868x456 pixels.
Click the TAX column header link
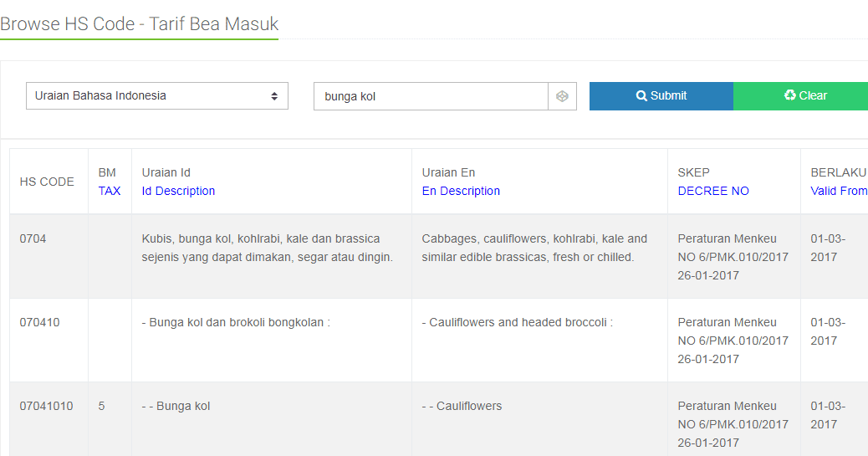[110, 191]
